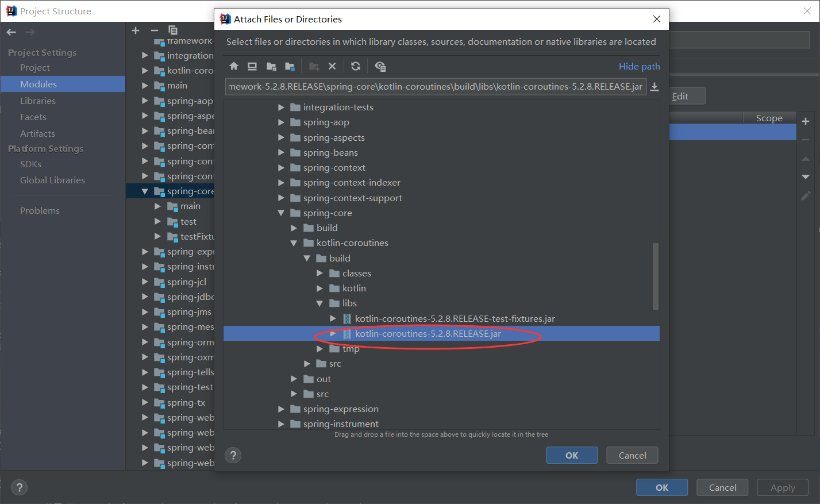The height and width of the screenshot is (504, 820).
Task: Select kotlin-coroutines-5.2.8.RELEASE-test-fixtures.jar in tree
Action: tap(454, 318)
